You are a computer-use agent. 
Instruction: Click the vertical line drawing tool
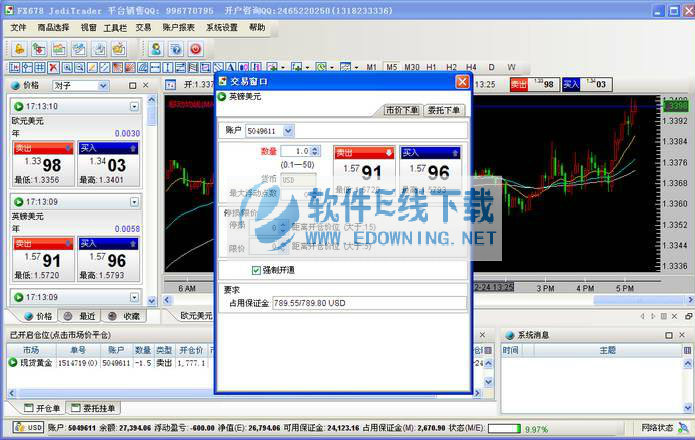click(168, 67)
